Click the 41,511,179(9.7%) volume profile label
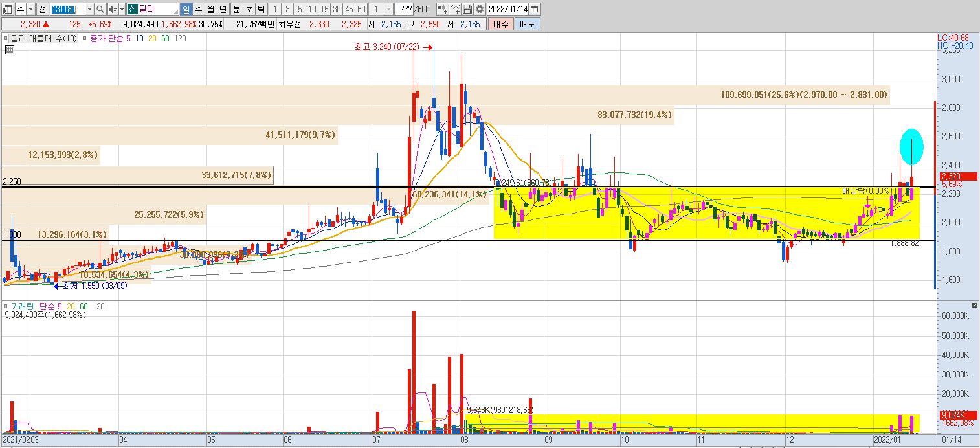 click(300, 135)
